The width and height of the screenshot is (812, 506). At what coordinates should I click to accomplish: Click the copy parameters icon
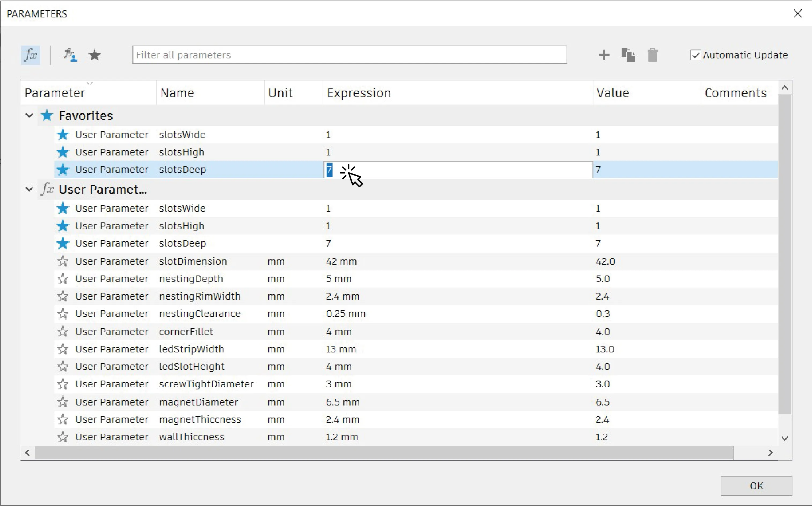(x=628, y=55)
